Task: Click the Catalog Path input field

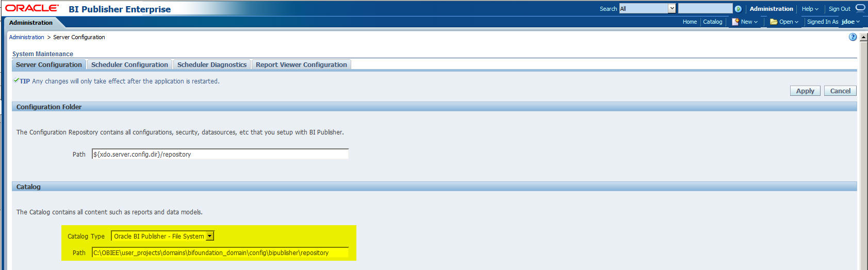Action: click(x=220, y=252)
